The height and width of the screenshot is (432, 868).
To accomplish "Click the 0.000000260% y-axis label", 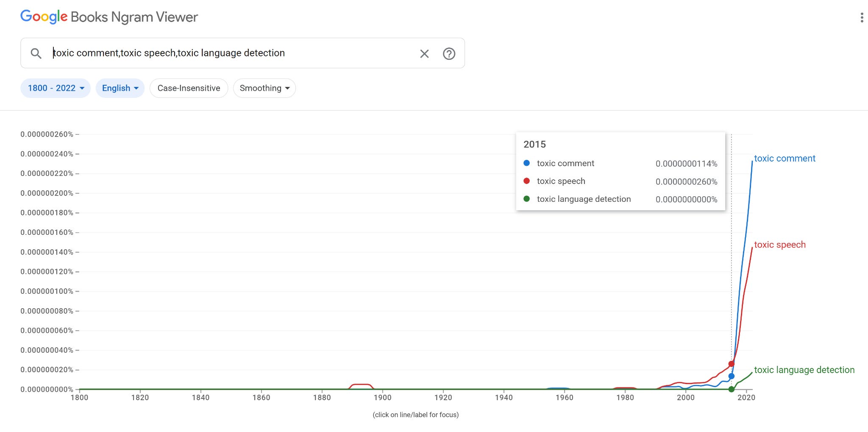I will click(47, 134).
